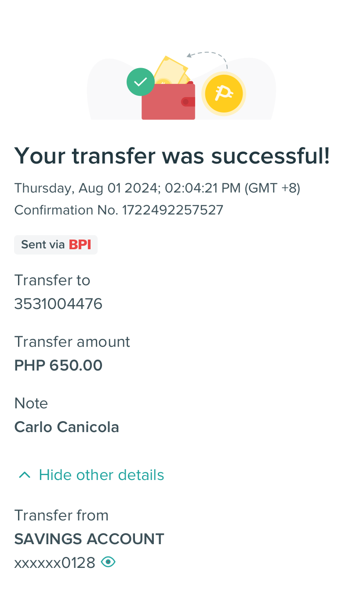Reveal the masked account number with eye icon
Viewport: 364px width, 589px height.
(108, 562)
